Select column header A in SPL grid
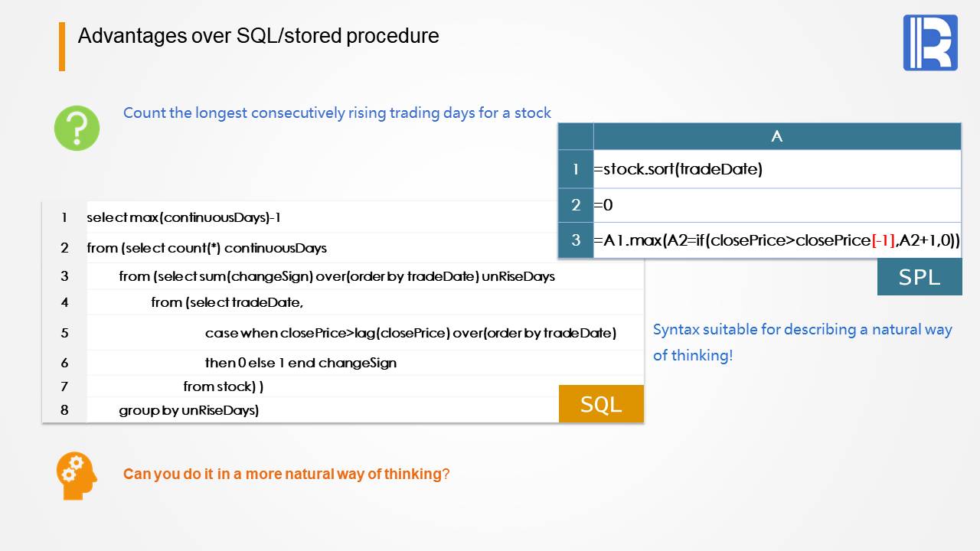This screenshot has width=980, height=551. pyautogui.click(x=776, y=136)
